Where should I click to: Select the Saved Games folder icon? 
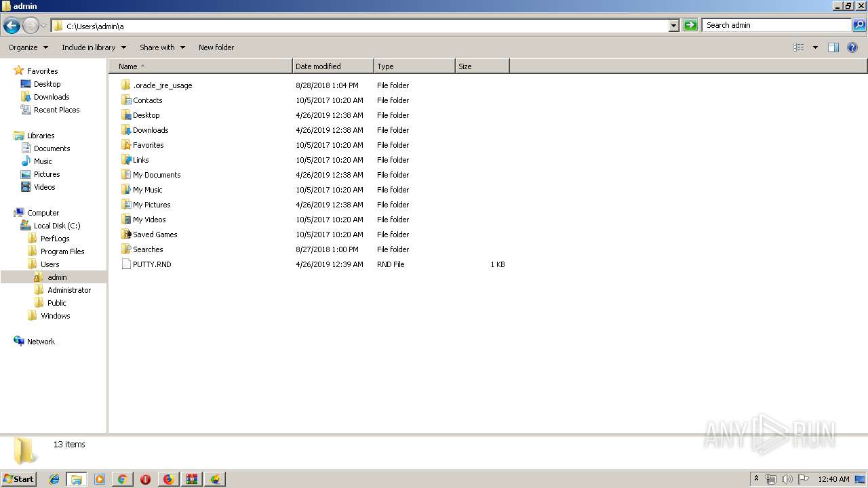126,235
